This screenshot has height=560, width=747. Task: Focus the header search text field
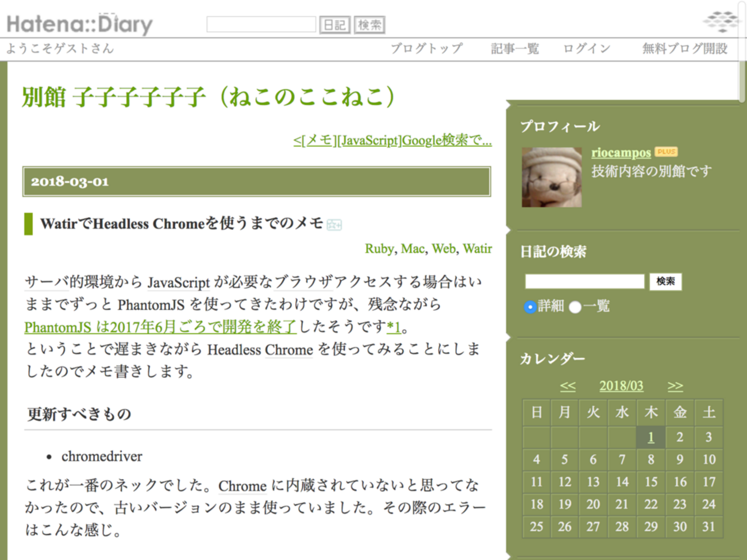261,24
